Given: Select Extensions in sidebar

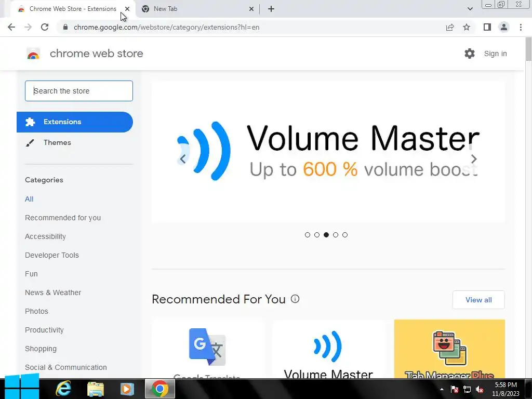Looking at the screenshot, I should [75, 122].
